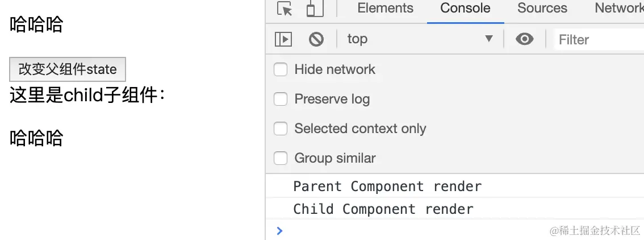
Task: Show the console sidebar panel icon
Action: 283,39
